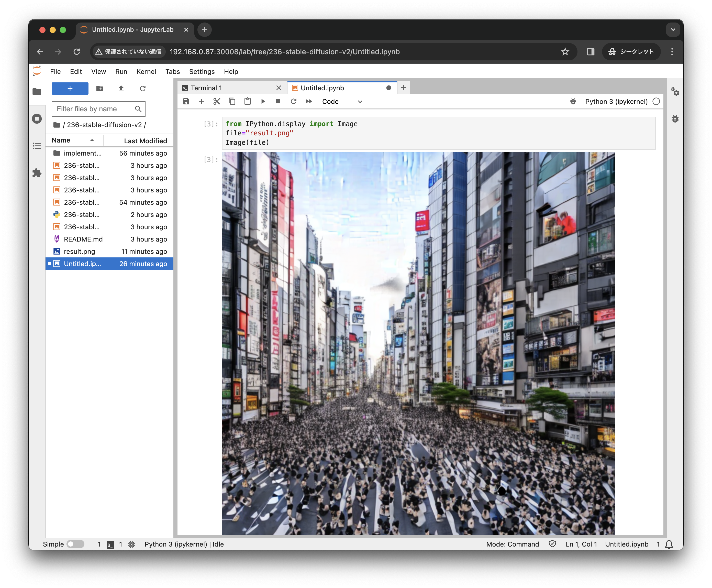Open the Kernel menu
Viewport: 712px width, 588px height.
point(146,71)
